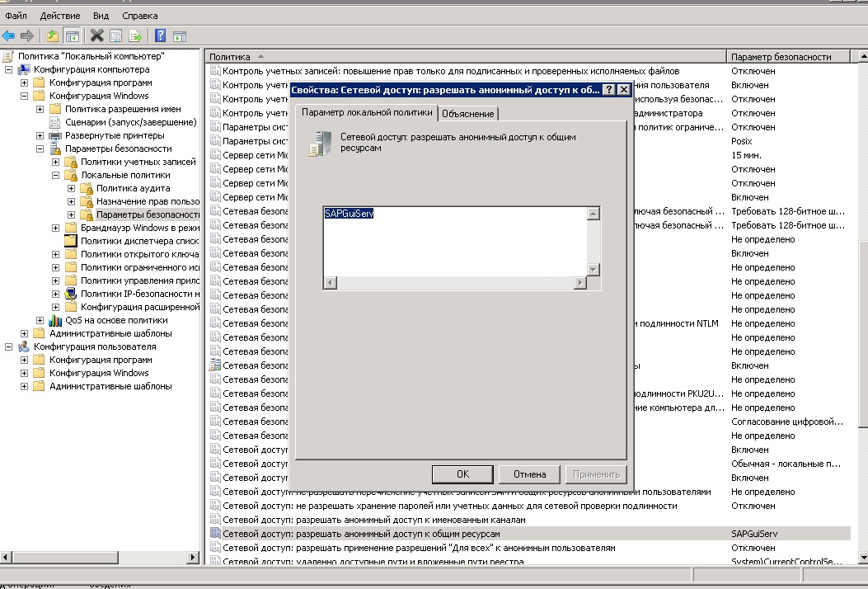Click the Конфигурация пользователя user icon
This screenshot has height=589, width=868.
point(24,346)
